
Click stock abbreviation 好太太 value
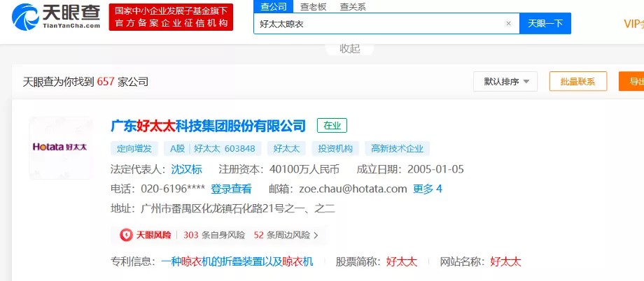pyautogui.click(x=401, y=261)
